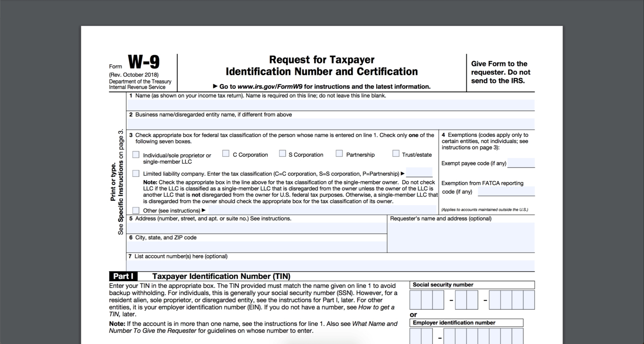Click the Trust/estate classification checkbox

click(x=395, y=154)
